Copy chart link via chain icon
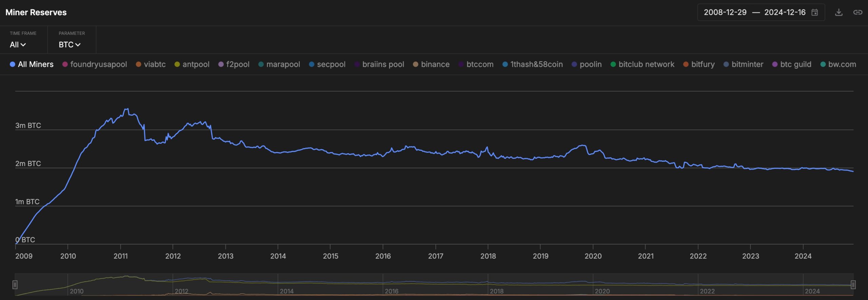This screenshot has height=300, width=868. click(x=857, y=13)
